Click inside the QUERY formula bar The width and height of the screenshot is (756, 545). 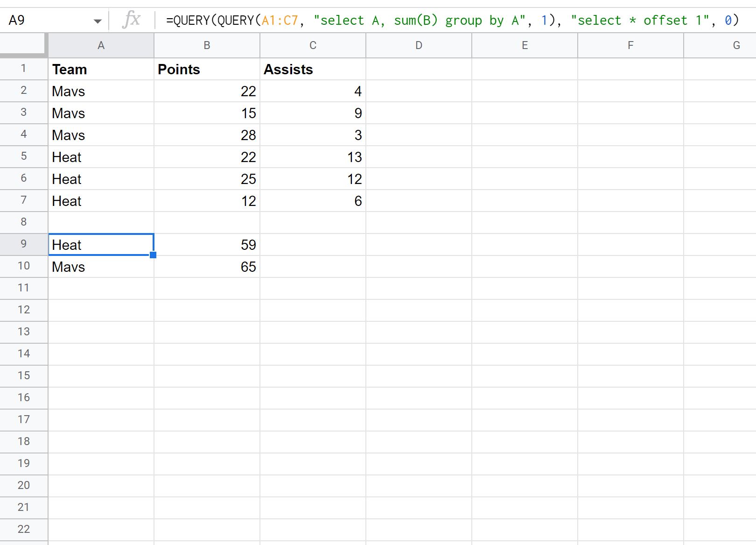click(453, 20)
